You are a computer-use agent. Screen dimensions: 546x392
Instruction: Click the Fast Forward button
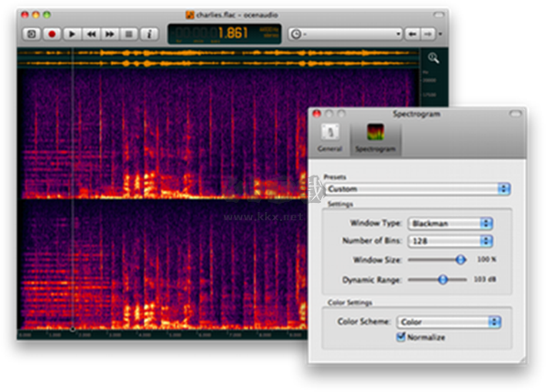pyautogui.click(x=110, y=34)
